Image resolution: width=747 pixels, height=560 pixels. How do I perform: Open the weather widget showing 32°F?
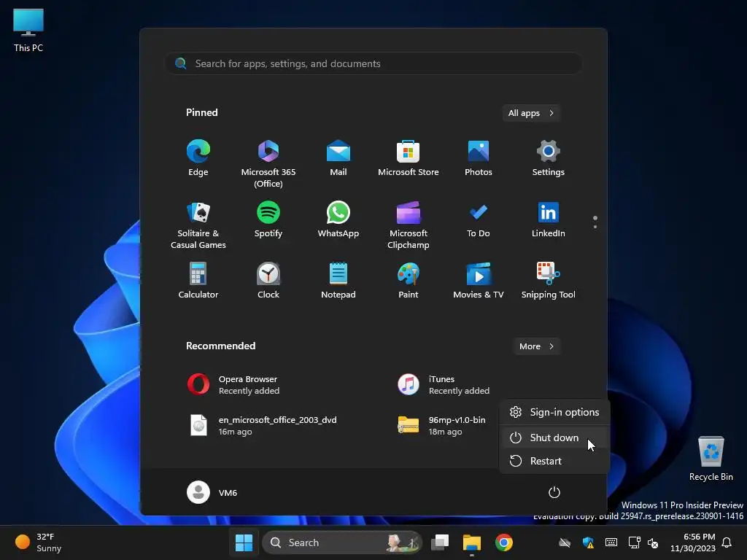pyautogui.click(x=38, y=542)
